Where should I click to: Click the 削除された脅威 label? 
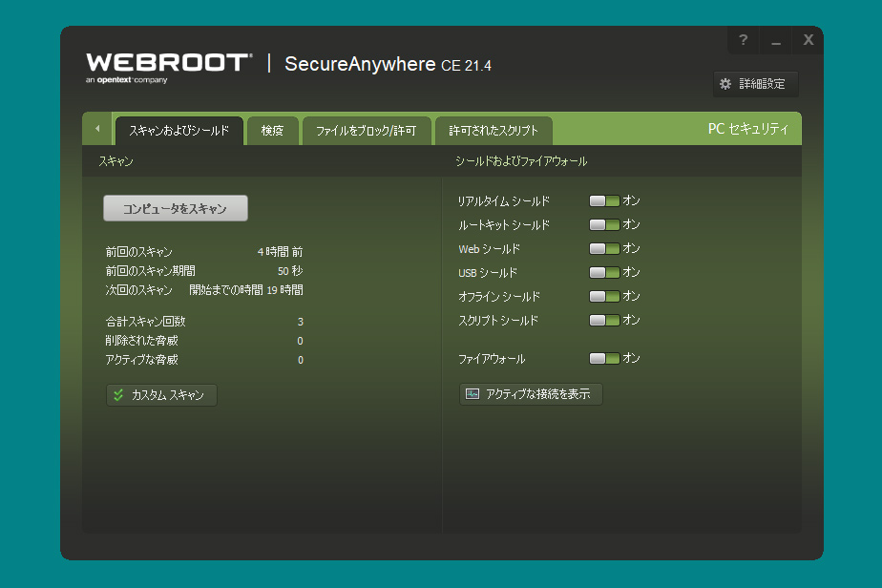[141, 341]
